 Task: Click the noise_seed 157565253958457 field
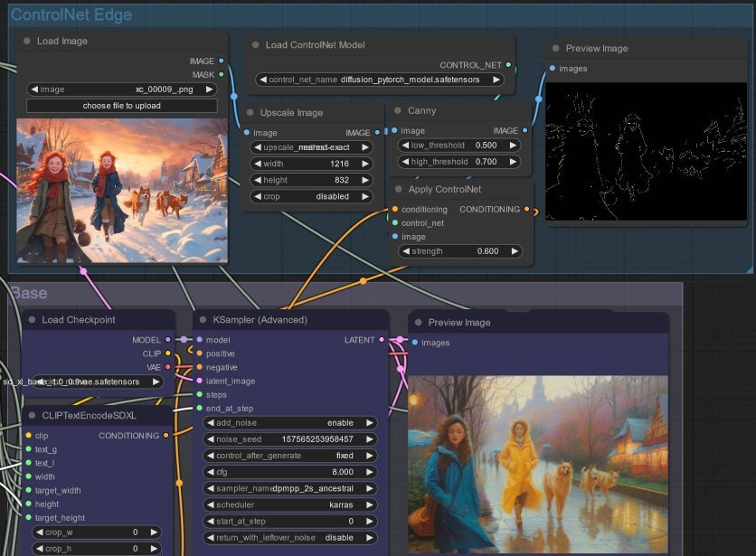[x=289, y=439]
